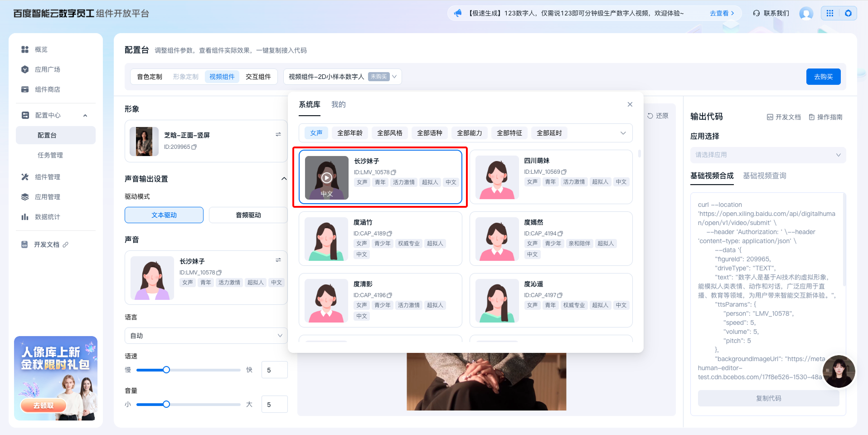The height and width of the screenshot is (435, 868).
Task: Switch to 音频驱动 drive mode
Action: coord(248,215)
